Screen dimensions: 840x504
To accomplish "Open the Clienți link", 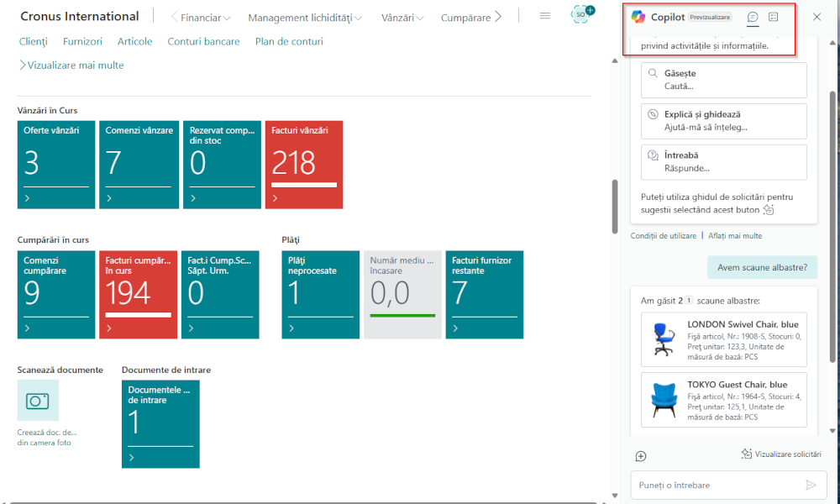I will point(34,42).
